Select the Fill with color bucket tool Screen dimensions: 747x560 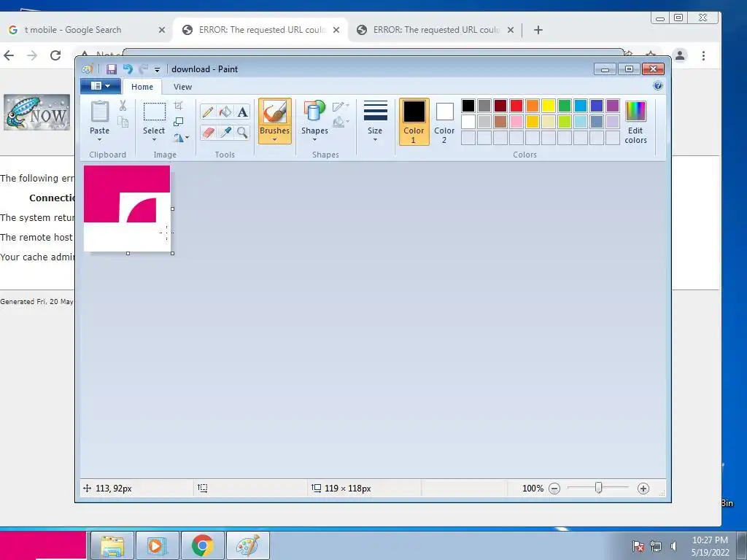click(225, 112)
